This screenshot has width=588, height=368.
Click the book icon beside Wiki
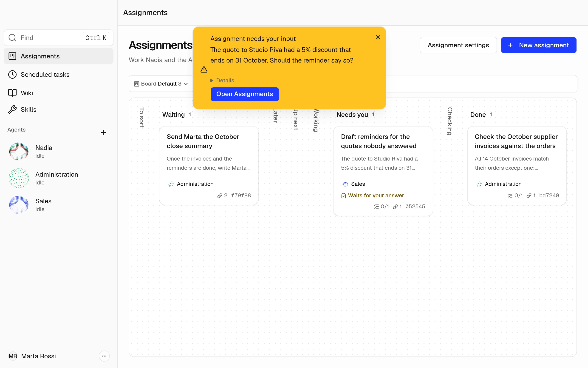[12, 93]
